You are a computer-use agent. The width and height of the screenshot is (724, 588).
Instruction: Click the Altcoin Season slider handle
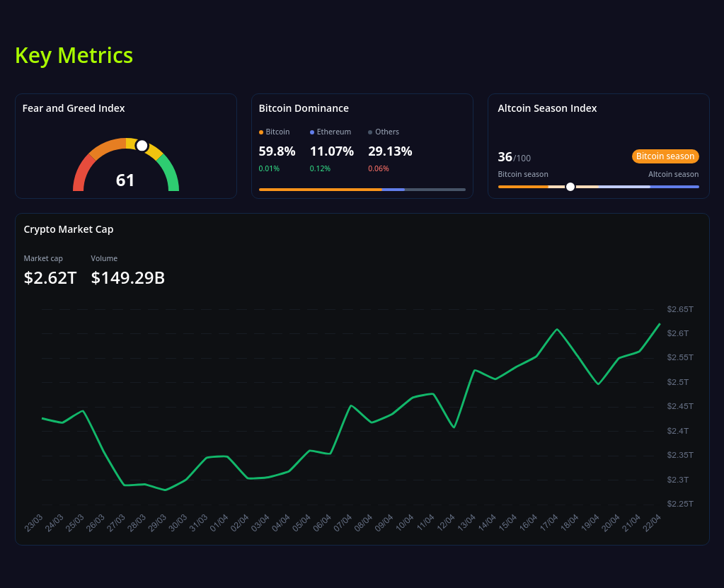[570, 187]
